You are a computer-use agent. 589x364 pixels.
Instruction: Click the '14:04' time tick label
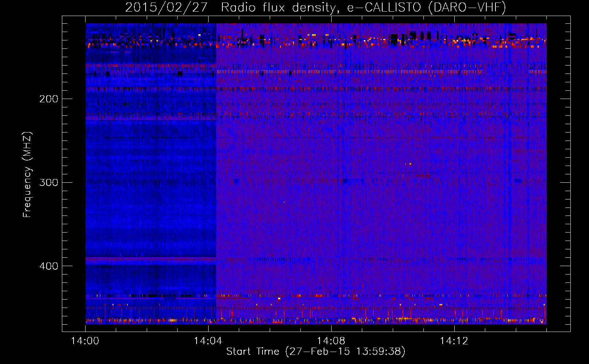(208, 341)
